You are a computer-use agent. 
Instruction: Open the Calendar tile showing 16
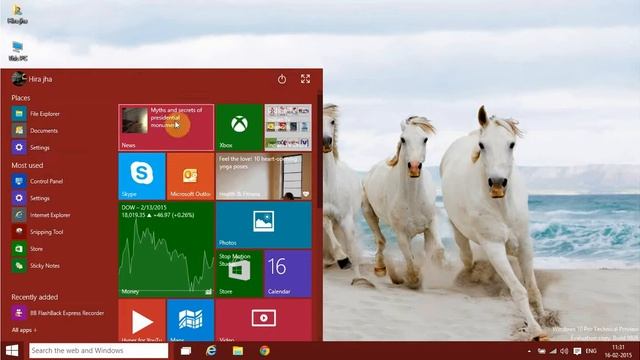point(288,273)
